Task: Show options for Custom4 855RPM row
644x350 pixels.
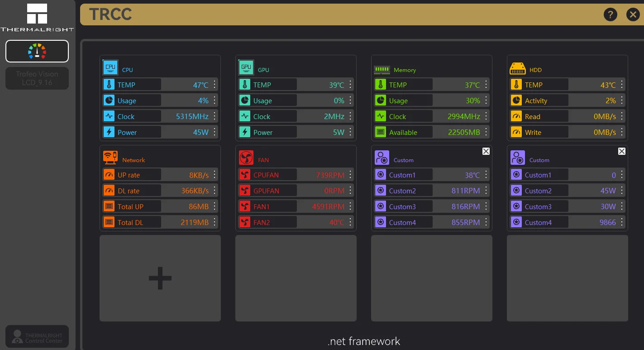Action: click(x=486, y=222)
